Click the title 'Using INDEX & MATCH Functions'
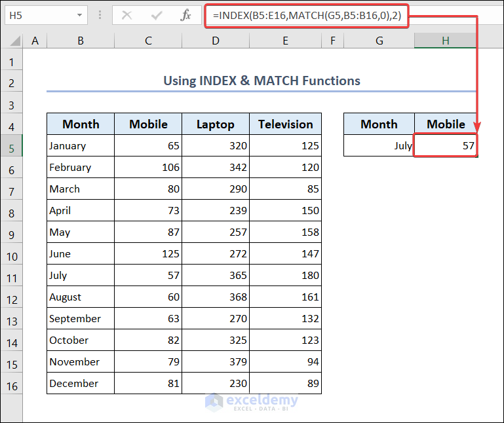 click(x=262, y=81)
